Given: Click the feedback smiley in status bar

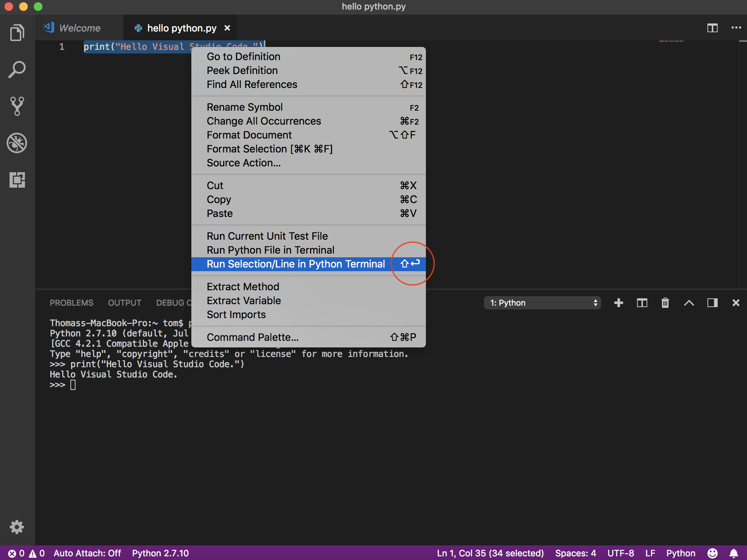Looking at the screenshot, I should (713, 553).
